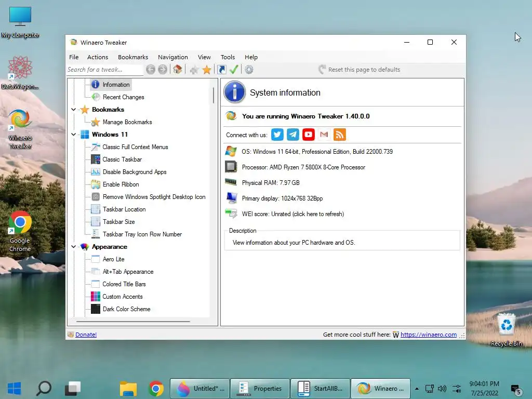Image resolution: width=532 pixels, height=399 pixels.
Task: Open the Bookmarks menu
Action: [x=133, y=57]
